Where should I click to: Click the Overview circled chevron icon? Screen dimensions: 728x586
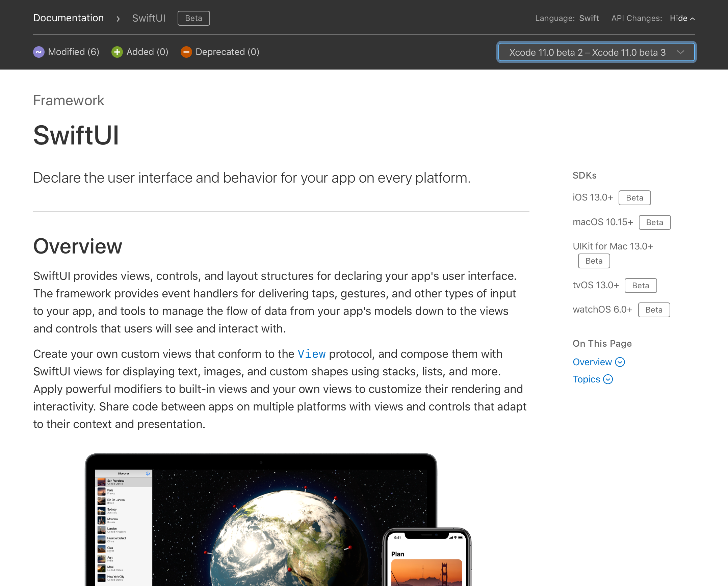point(620,362)
